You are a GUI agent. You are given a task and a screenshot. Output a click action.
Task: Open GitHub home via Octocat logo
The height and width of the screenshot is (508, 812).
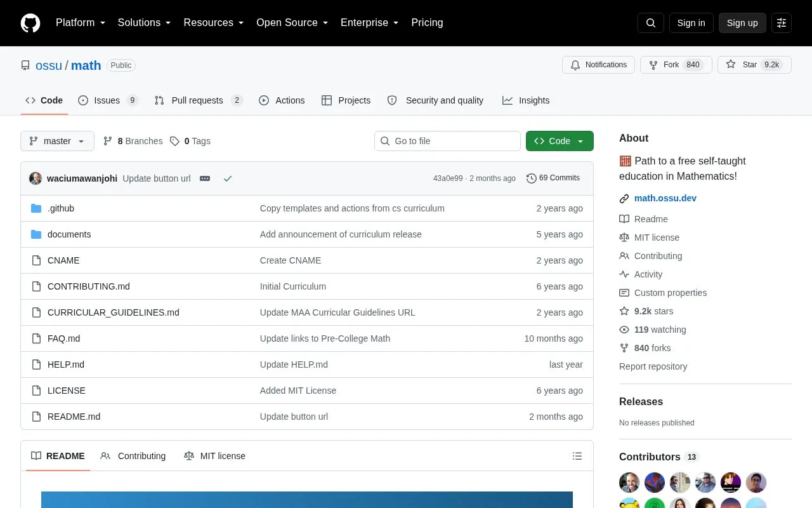pyautogui.click(x=30, y=23)
